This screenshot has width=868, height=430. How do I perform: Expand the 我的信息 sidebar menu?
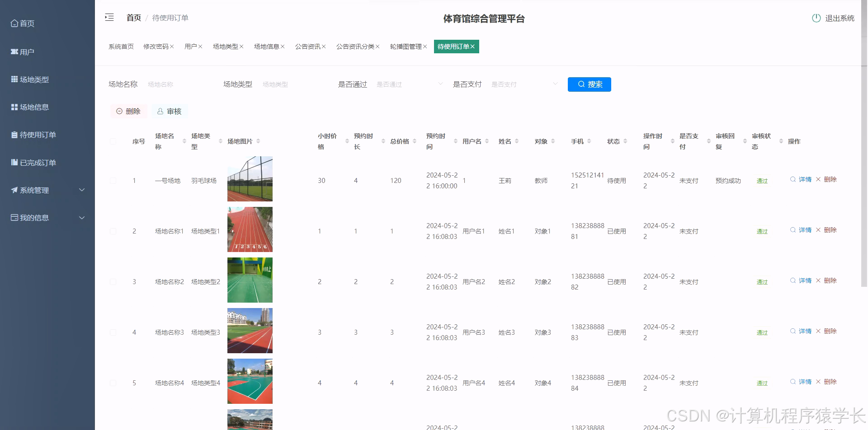pyautogui.click(x=47, y=218)
